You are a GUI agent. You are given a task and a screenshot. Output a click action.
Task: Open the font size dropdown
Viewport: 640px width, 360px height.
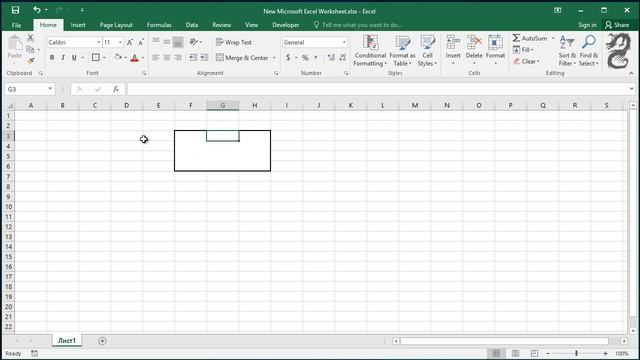point(120,42)
